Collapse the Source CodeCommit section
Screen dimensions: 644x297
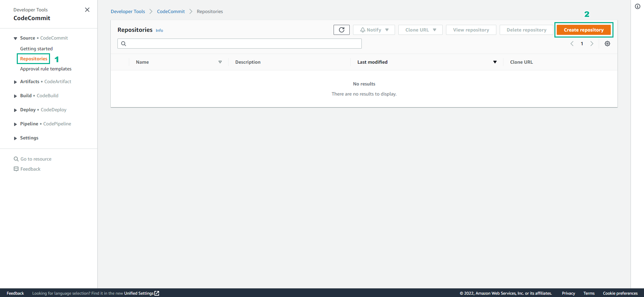pyautogui.click(x=15, y=38)
